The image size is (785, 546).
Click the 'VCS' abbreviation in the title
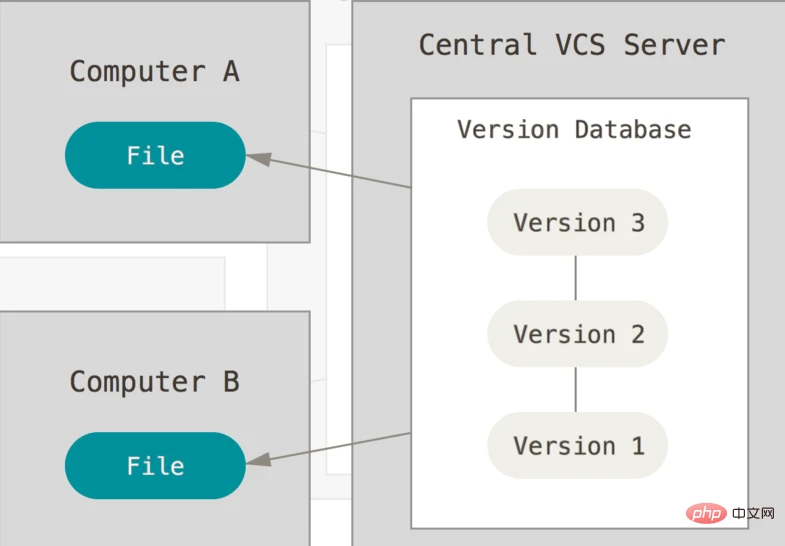click(x=580, y=45)
